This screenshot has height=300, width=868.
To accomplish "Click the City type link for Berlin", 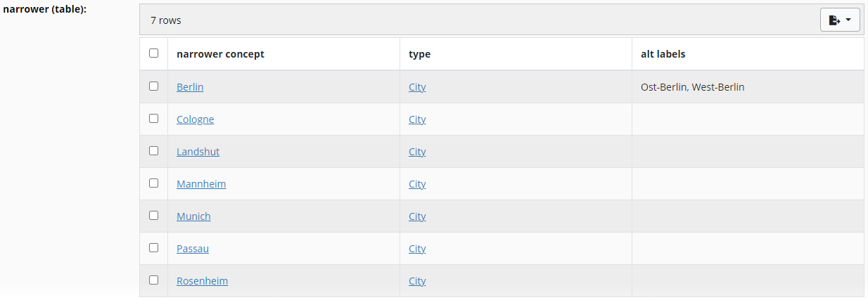I will (417, 87).
